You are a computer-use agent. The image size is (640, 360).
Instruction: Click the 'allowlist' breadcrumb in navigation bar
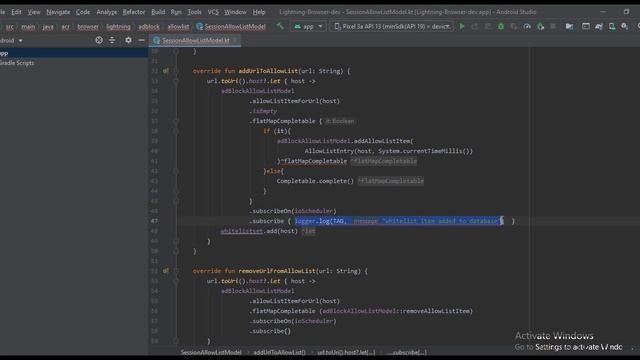tap(178, 27)
